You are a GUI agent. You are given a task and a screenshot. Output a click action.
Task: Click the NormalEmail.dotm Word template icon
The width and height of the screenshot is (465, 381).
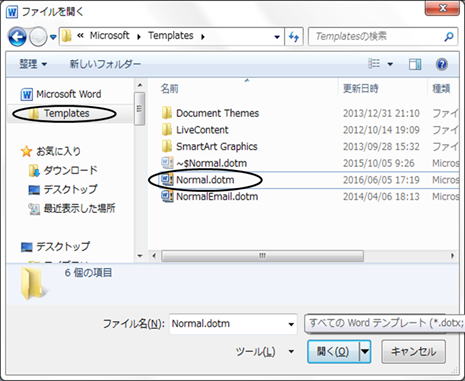tap(167, 197)
